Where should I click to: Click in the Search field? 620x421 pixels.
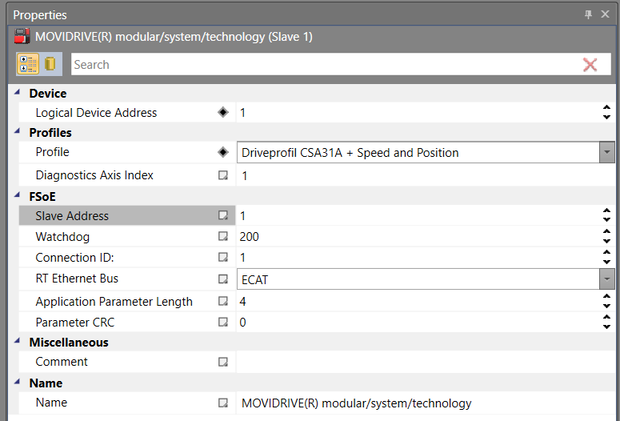click(x=320, y=64)
